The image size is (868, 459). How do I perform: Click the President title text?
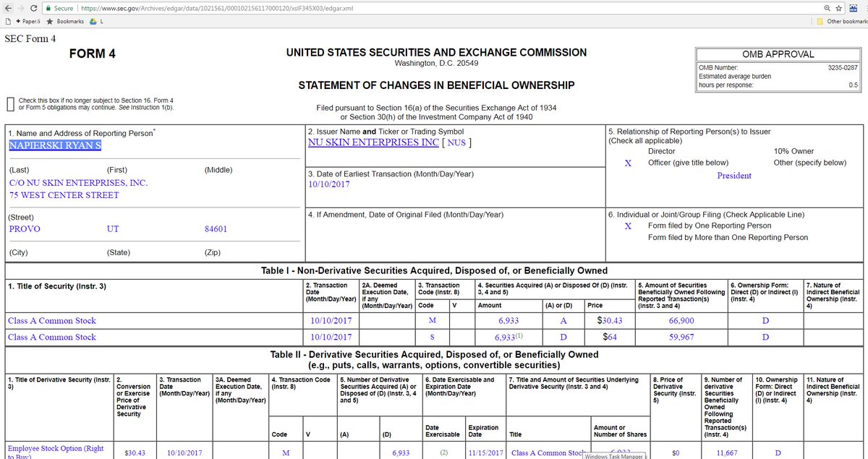tap(734, 176)
